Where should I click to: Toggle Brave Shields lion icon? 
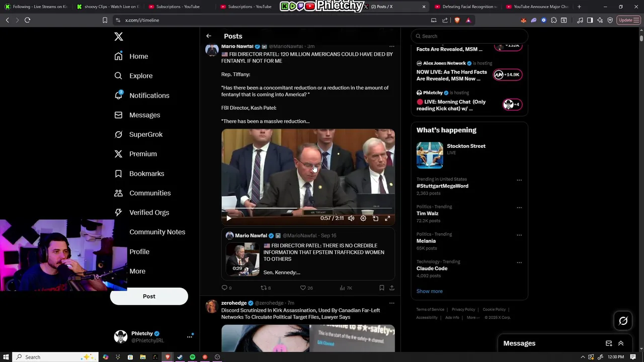click(457, 20)
